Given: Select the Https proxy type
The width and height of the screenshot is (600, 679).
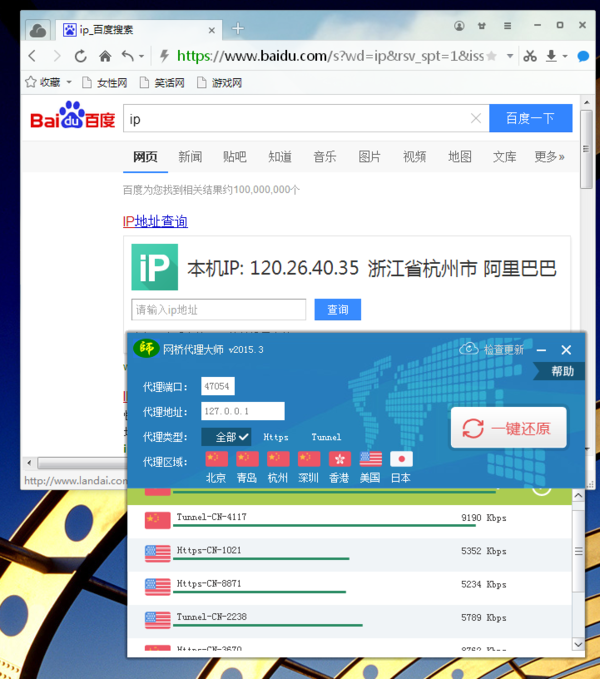Looking at the screenshot, I should coord(276,437).
